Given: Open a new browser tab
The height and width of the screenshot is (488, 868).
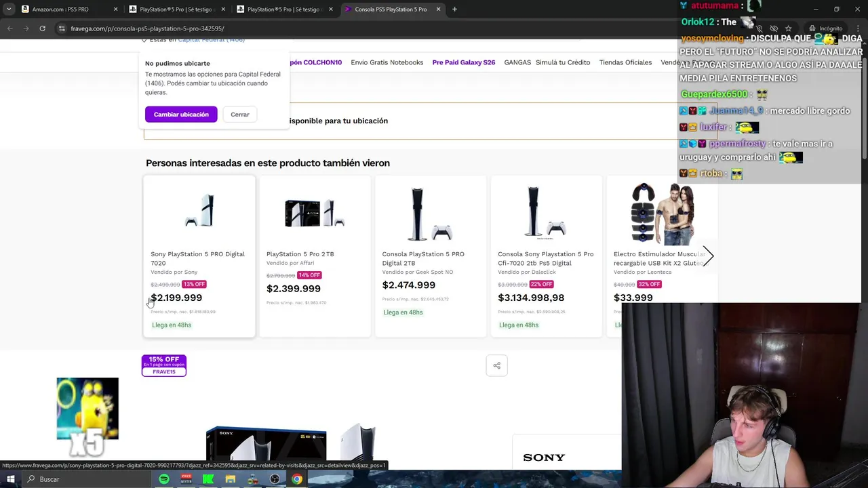Looking at the screenshot, I should [454, 9].
